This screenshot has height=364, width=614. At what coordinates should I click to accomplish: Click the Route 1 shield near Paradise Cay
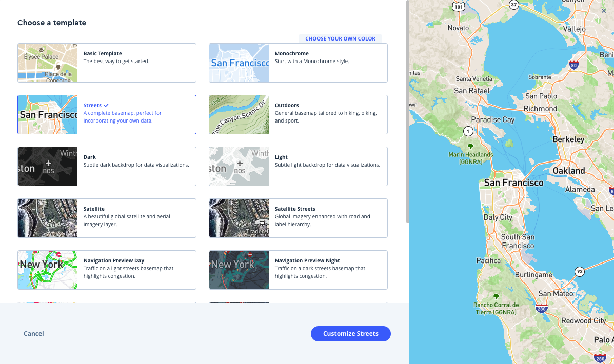click(x=468, y=131)
